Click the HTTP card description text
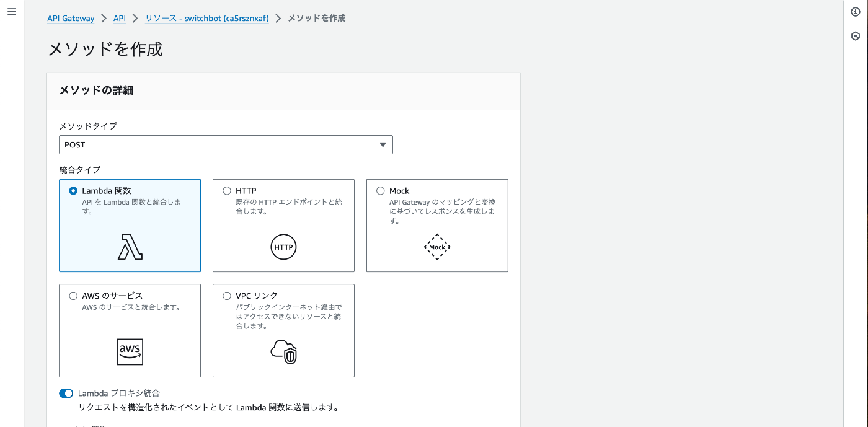This screenshot has width=868, height=427. coord(289,207)
